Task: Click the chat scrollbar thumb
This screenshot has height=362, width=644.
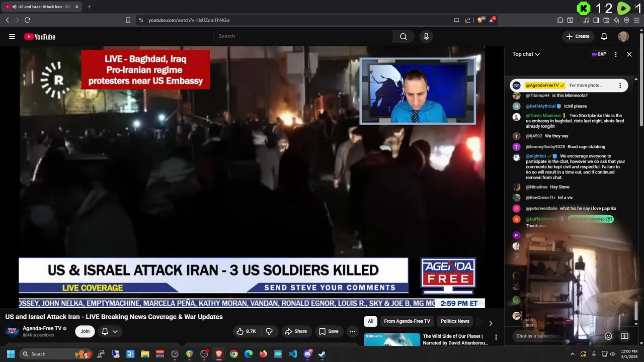Action: 636,311
